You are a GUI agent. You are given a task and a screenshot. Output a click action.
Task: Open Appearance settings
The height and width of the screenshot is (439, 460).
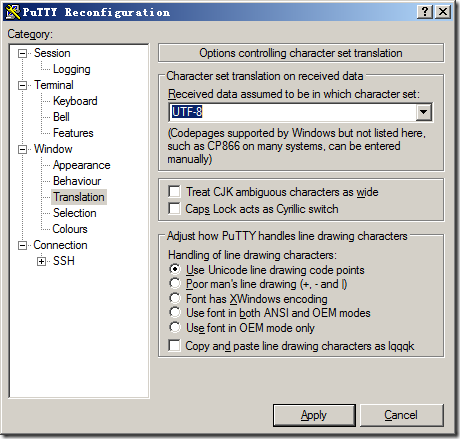click(81, 165)
